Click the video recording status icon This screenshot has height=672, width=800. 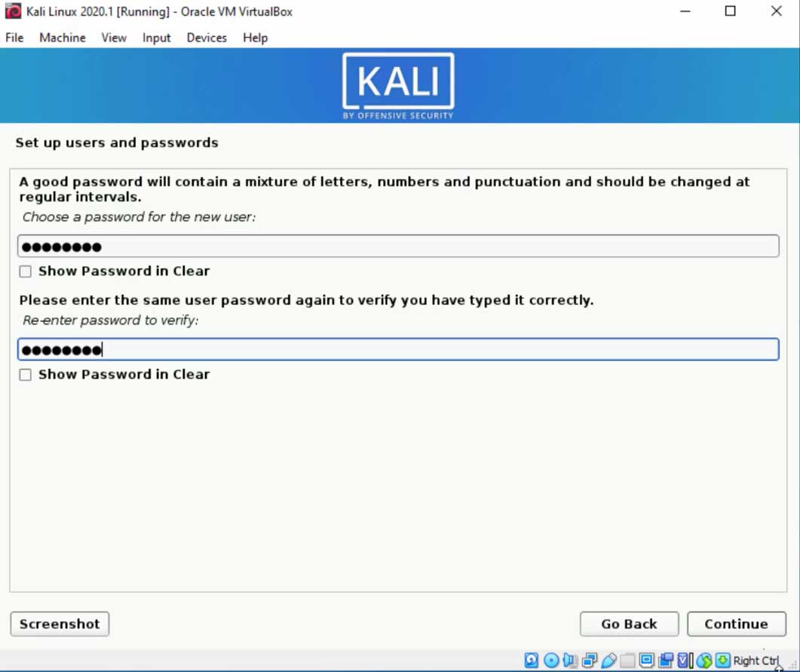coord(666,660)
